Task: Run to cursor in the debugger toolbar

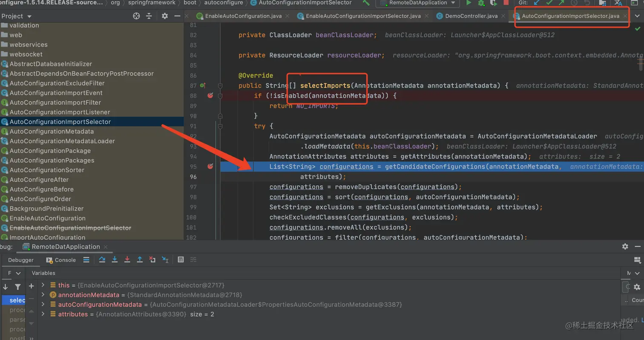Action: 165,259
